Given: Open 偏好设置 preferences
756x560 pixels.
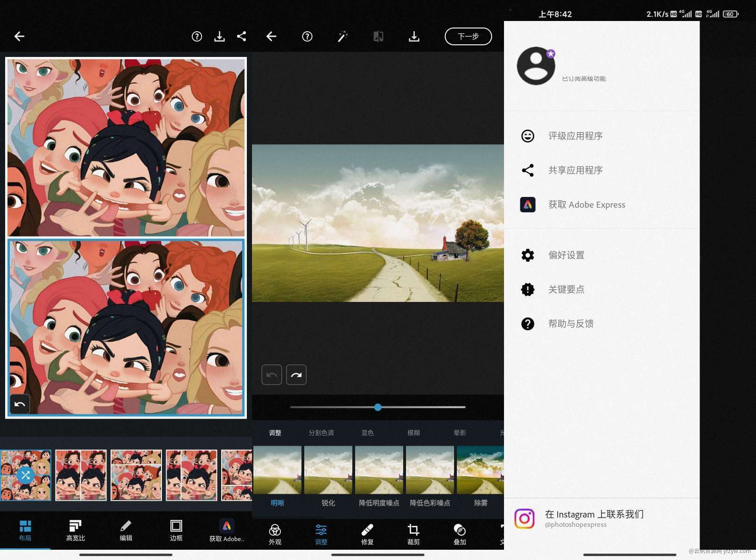Looking at the screenshot, I should [x=602, y=255].
